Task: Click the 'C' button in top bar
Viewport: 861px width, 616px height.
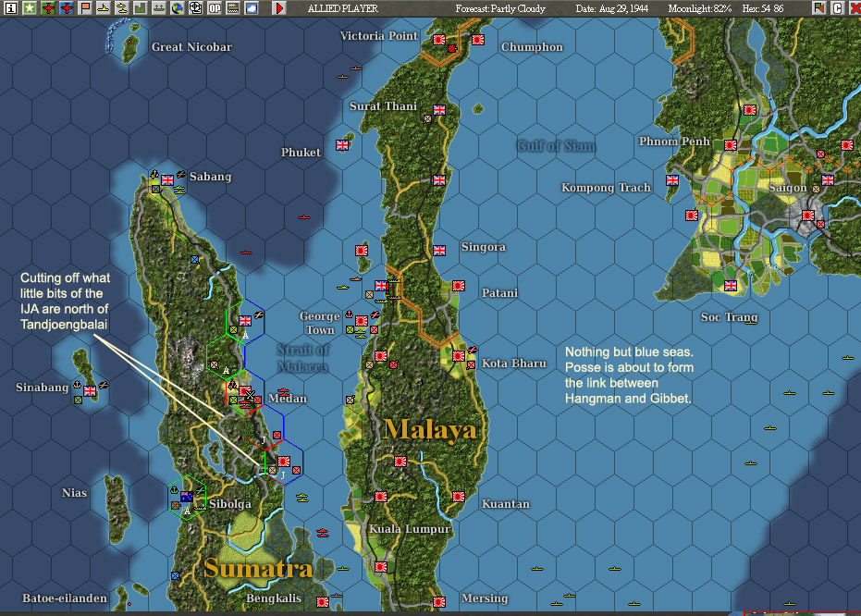Action: pos(837,7)
